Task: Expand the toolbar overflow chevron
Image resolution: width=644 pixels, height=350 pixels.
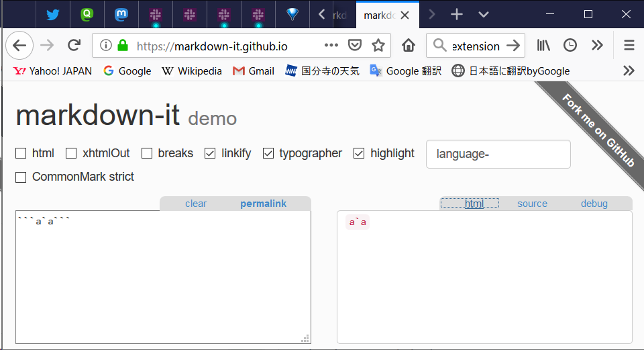Action: pos(597,45)
